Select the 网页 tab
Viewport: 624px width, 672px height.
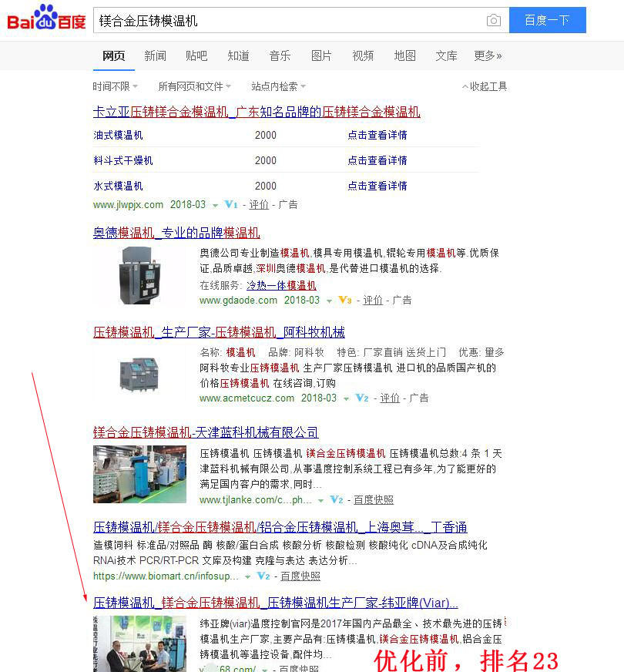(113, 55)
